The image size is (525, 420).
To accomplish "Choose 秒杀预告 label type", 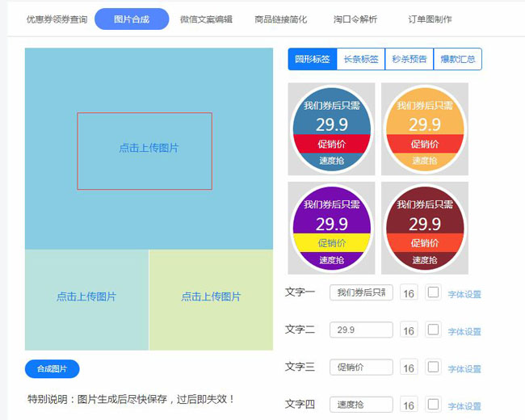I will point(409,59).
